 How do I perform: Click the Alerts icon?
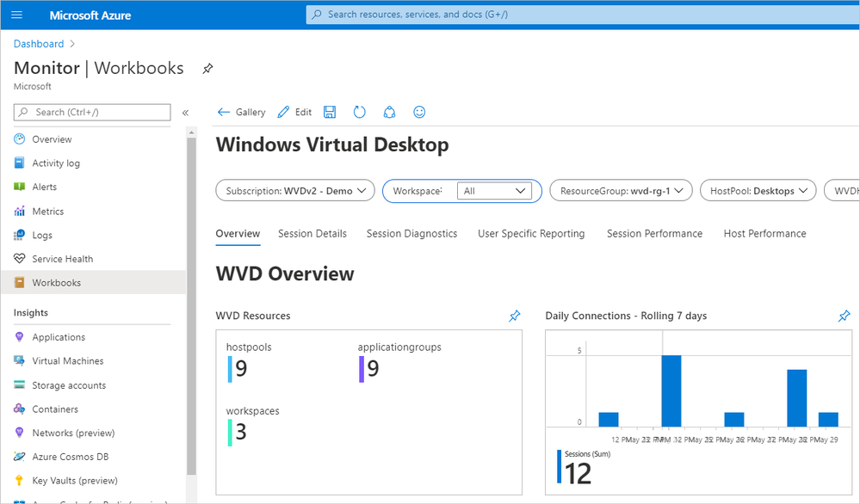pos(19,187)
